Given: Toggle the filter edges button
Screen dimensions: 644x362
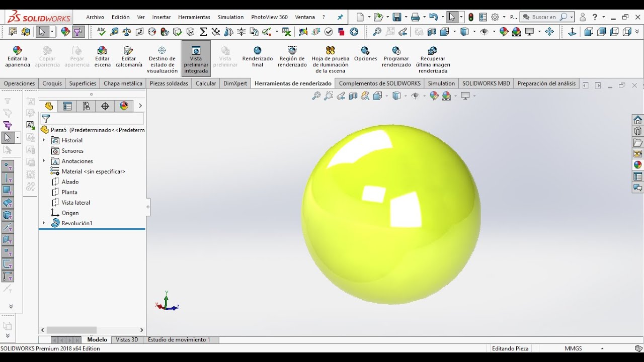Looking at the screenshot, I should pyautogui.click(x=8, y=178).
